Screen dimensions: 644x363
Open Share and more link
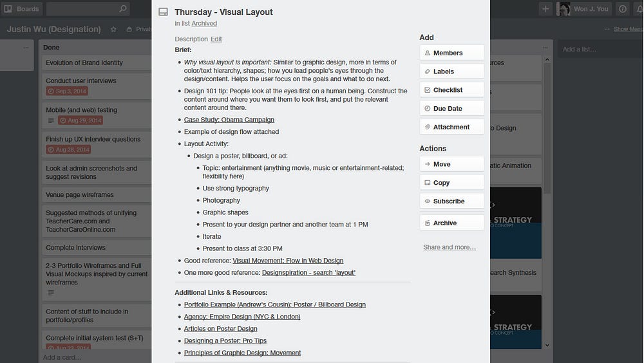tap(450, 247)
